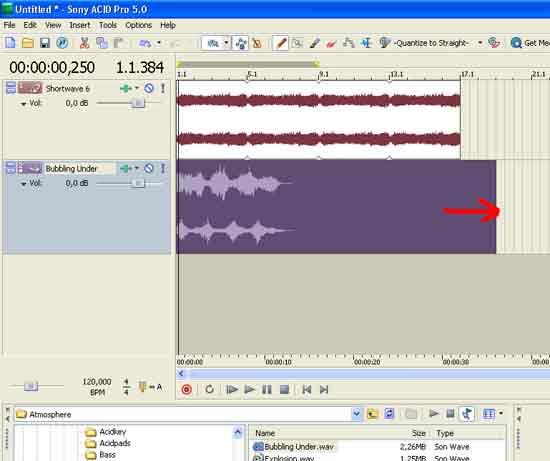Click the 120,000 BPM tempo value
Viewport: 550px width, 461px height.
pos(97,382)
